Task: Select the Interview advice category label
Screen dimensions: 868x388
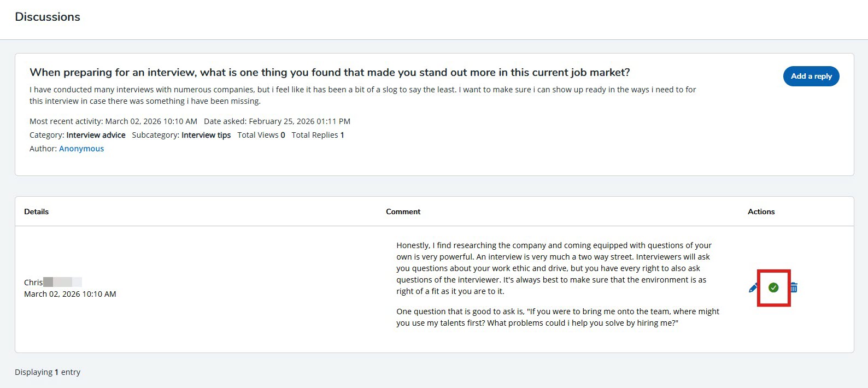Action: [x=96, y=135]
